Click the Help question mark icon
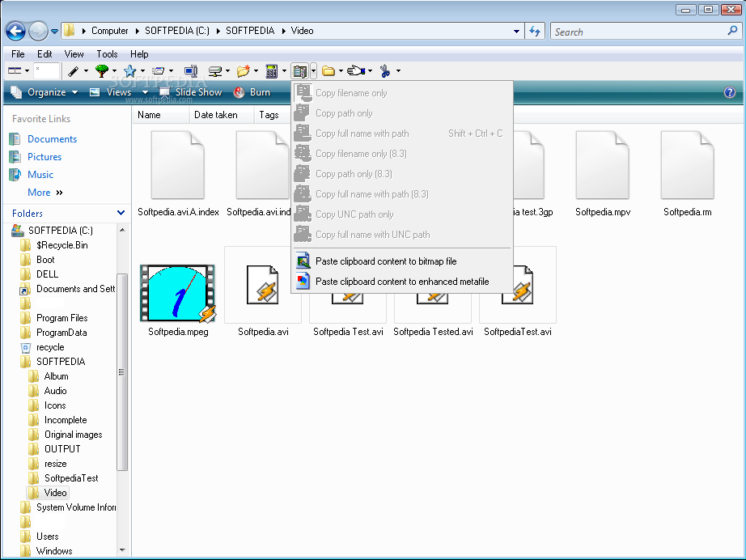The image size is (746, 560). [x=729, y=92]
